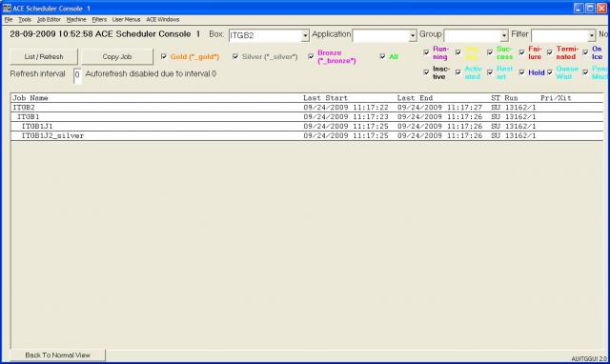610x364 pixels.
Task: Toggle the Bronze (*_bronze*) checkbox
Action: coord(311,56)
